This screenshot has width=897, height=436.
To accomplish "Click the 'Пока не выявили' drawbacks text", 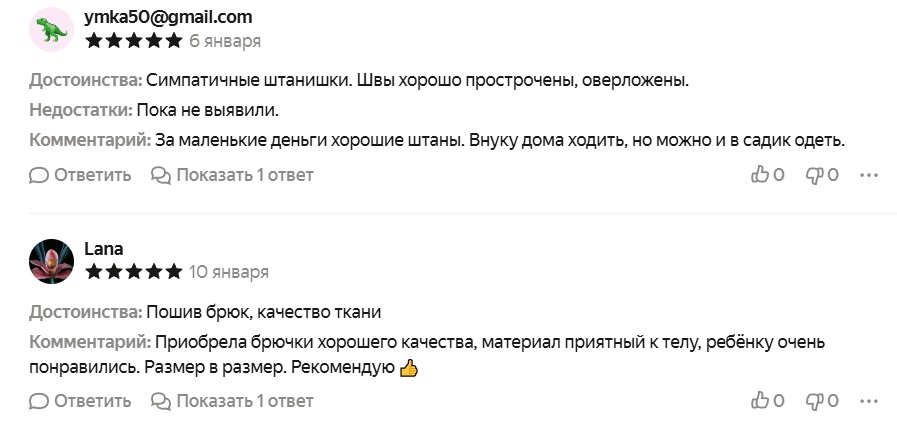I will click(x=206, y=110).
